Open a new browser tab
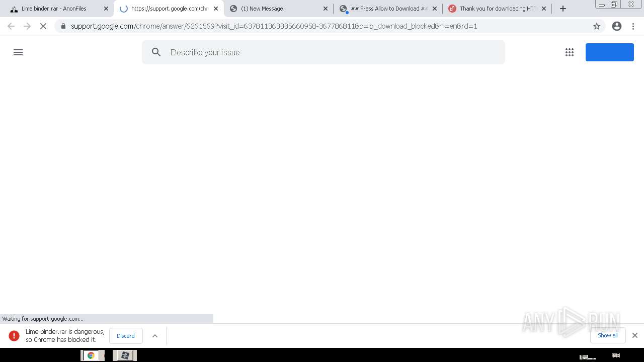The image size is (644, 362). (x=563, y=9)
